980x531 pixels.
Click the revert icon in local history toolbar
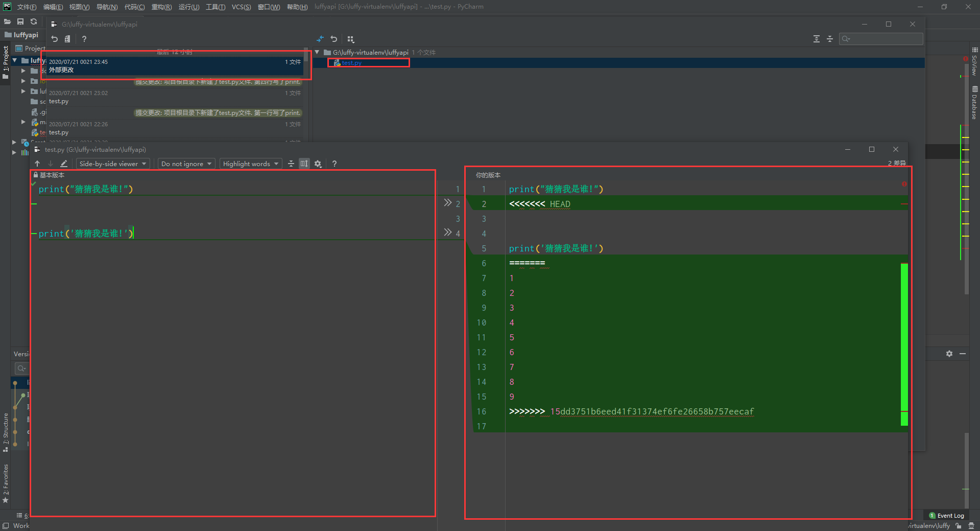point(55,39)
